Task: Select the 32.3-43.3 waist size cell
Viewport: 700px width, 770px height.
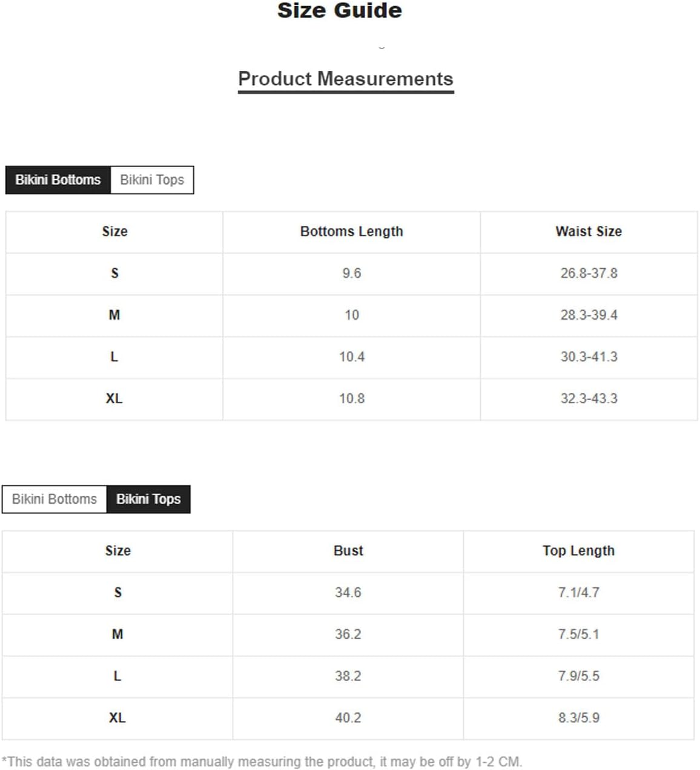Action: (589, 399)
